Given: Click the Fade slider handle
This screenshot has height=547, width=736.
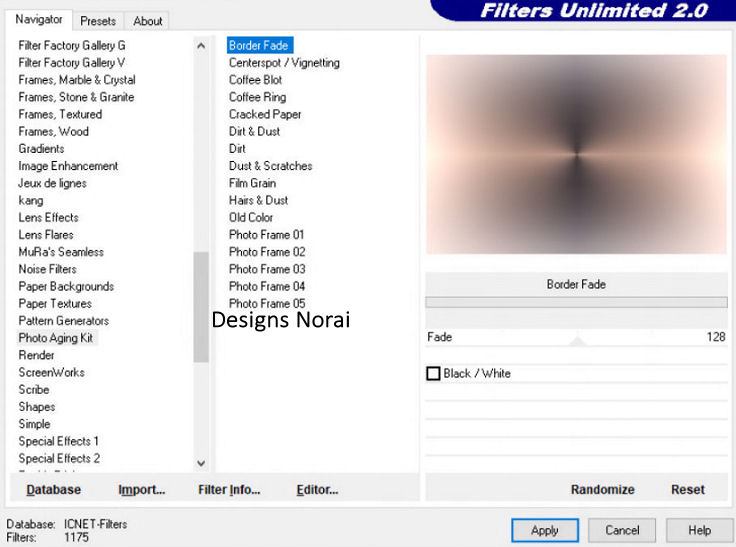Looking at the screenshot, I should 577,341.
